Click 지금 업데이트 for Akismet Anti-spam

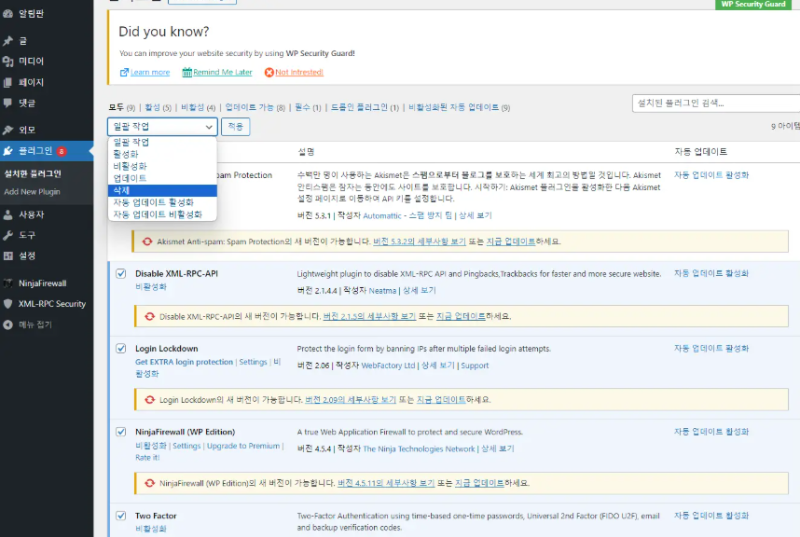click(510, 242)
